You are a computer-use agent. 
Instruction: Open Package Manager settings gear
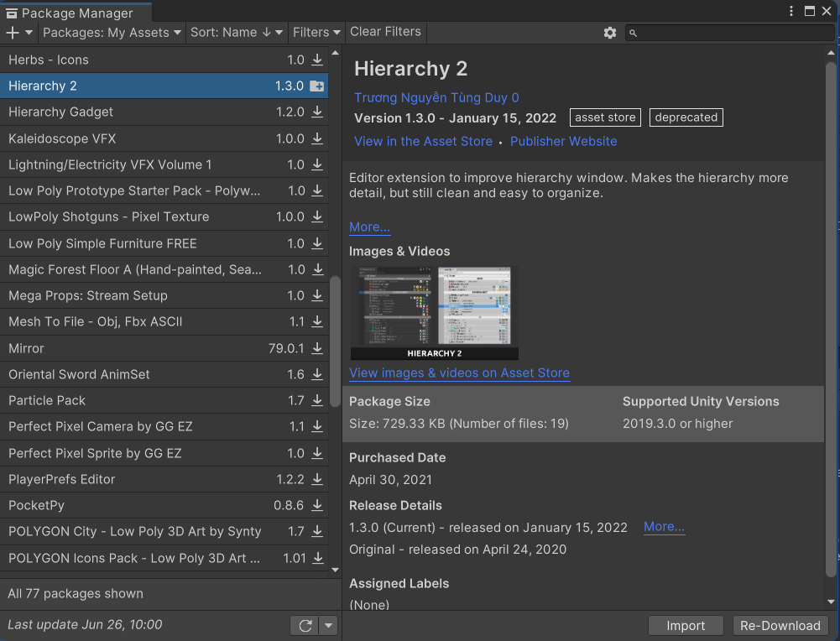609,33
